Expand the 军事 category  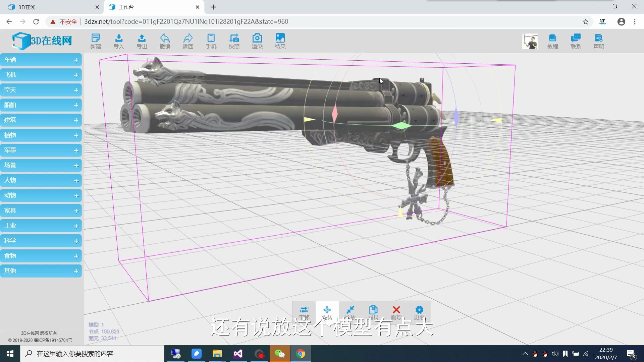(41, 150)
